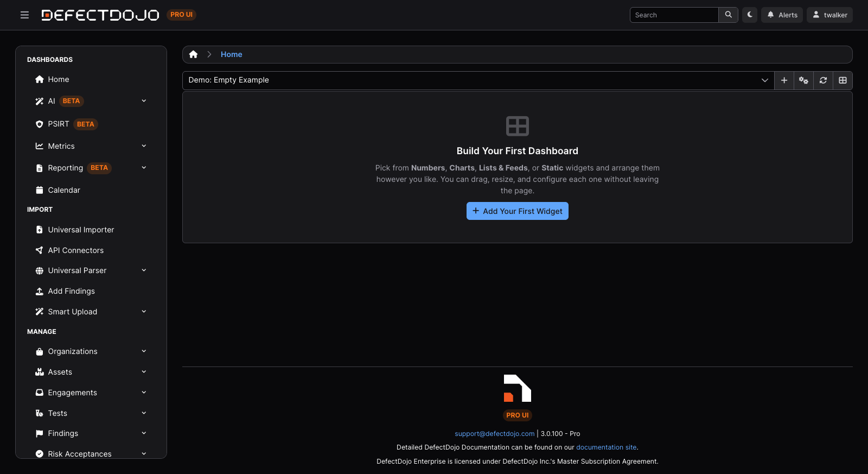Viewport: 868px width, 474px height.
Task: Click the Findings flag icon
Action: click(x=39, y=433)
